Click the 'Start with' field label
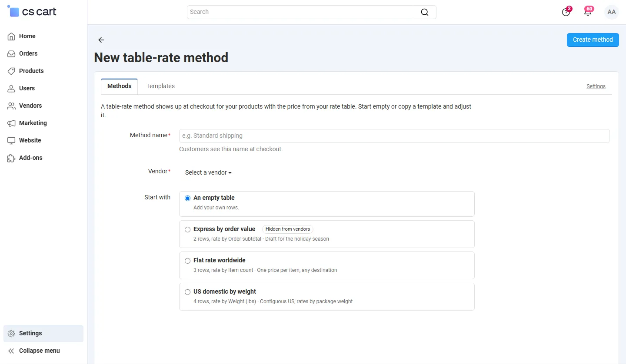 157,197
